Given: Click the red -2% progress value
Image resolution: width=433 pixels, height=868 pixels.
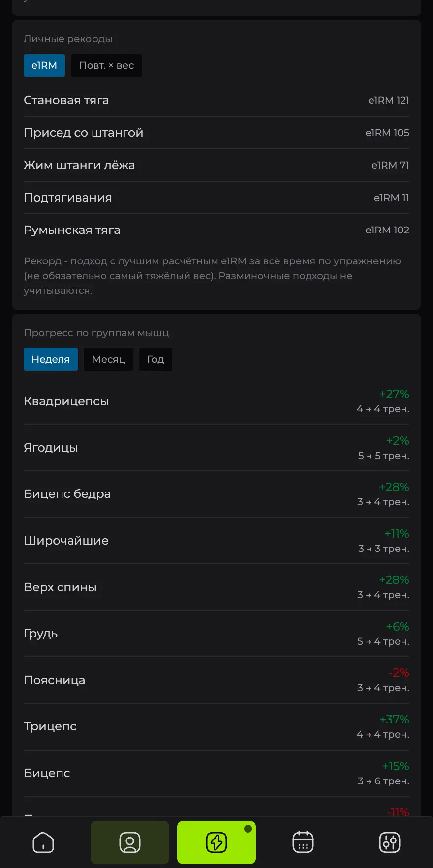Looking at the screenshot, I should coord(399,673).
